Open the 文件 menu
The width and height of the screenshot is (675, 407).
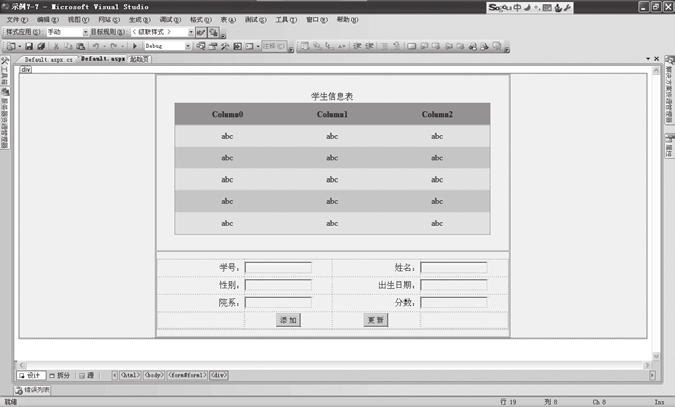point(17,19)
